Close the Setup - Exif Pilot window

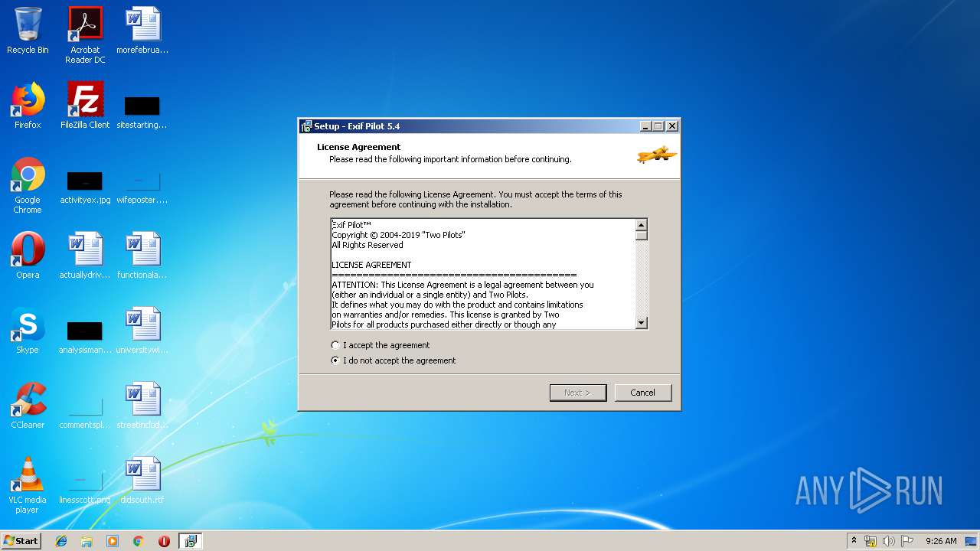pos(672,126)
